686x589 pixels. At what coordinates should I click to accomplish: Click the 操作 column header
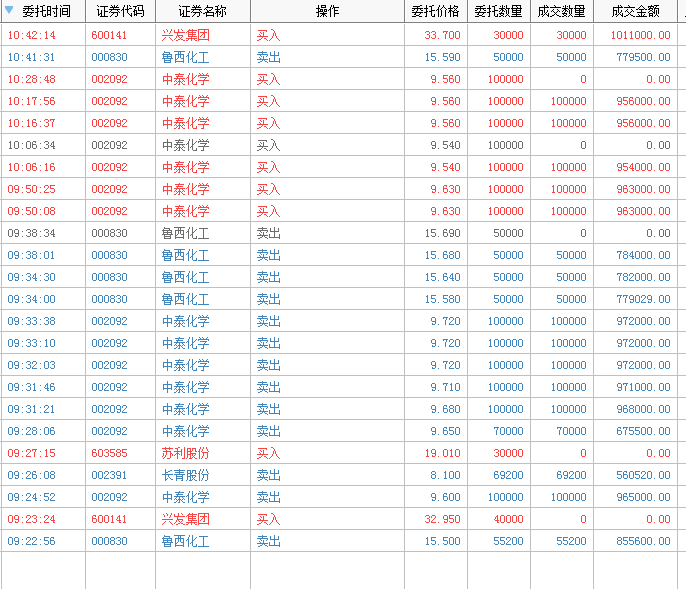[x=327, y=11]
